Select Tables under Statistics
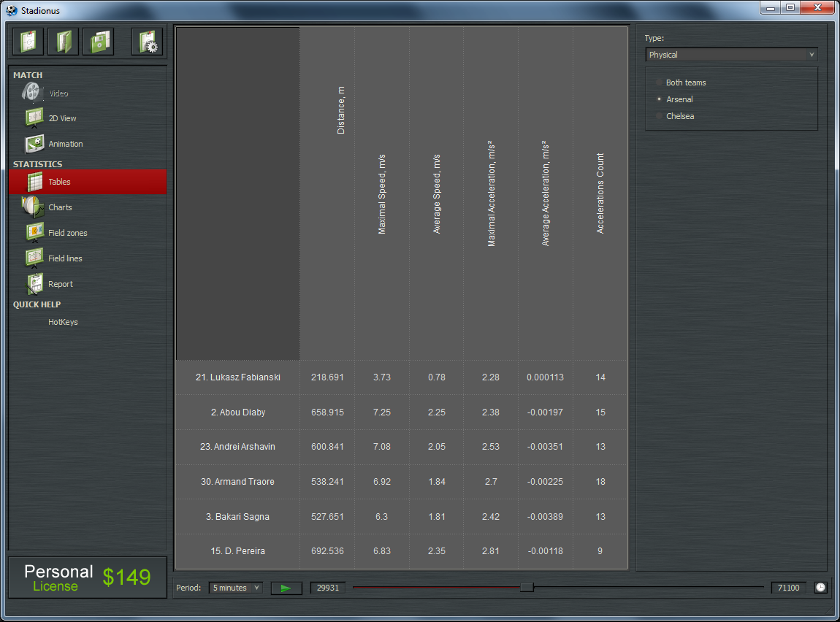The width and height of the screenshot is (840, 622). (88, 182)
